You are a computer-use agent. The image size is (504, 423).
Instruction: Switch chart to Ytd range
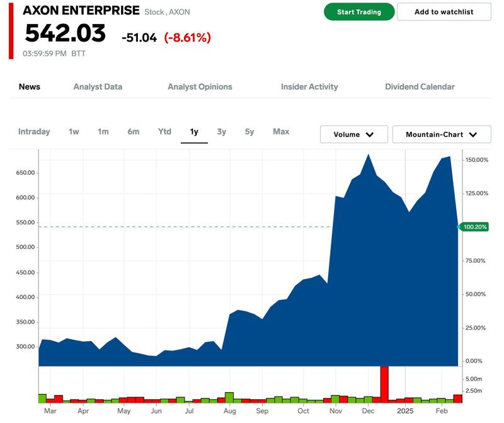click(164, 132)
